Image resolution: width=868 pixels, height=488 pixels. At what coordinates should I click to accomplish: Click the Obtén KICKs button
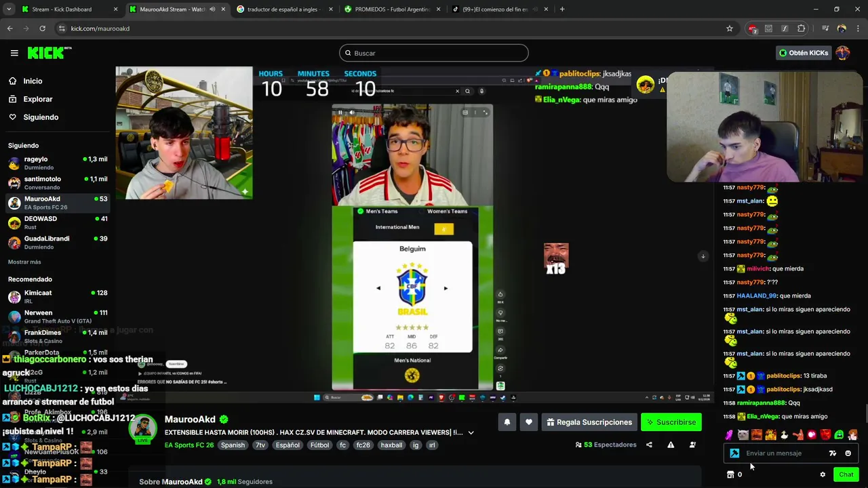pyautogui.click(x=803, y=53)
